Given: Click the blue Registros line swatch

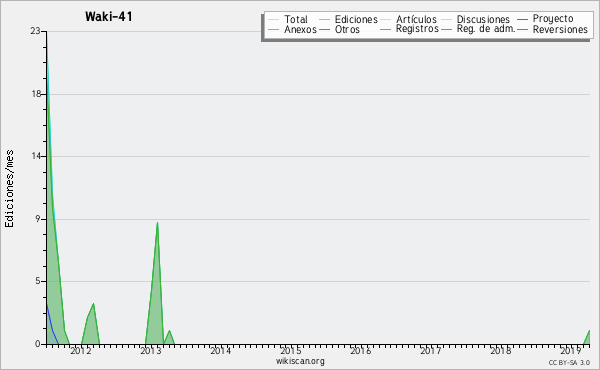Looking at the screenshot, I should [x=385, y=29].
